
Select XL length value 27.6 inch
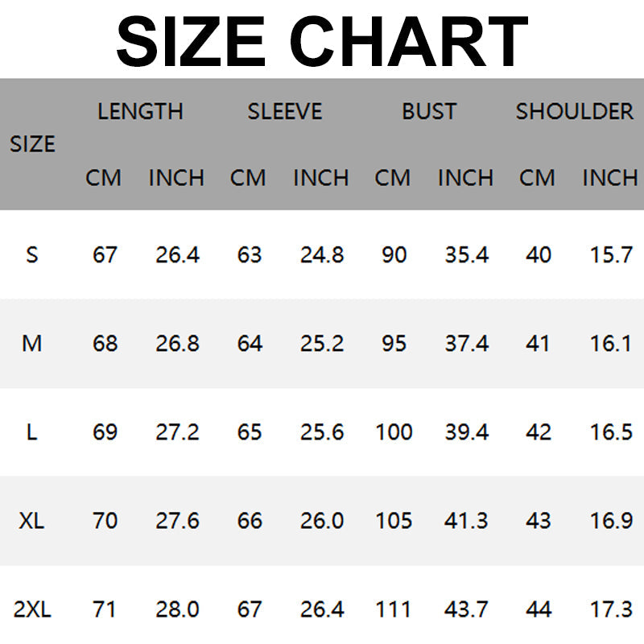[x=177, y=521]
